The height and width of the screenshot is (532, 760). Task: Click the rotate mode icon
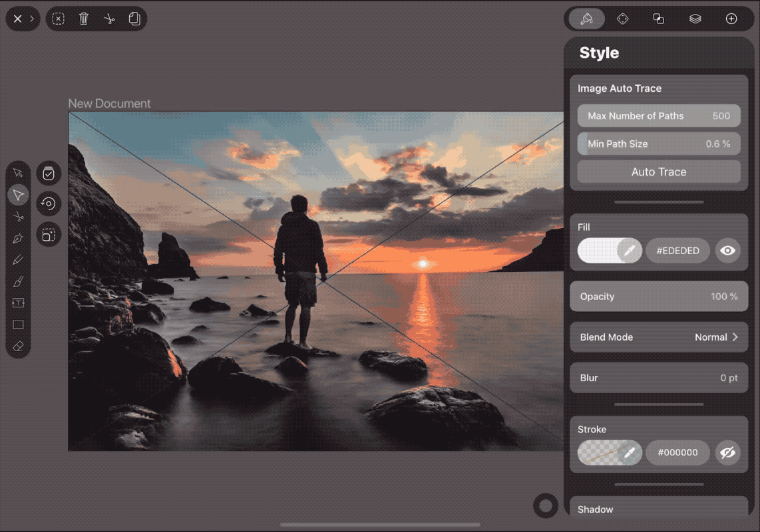49,203
